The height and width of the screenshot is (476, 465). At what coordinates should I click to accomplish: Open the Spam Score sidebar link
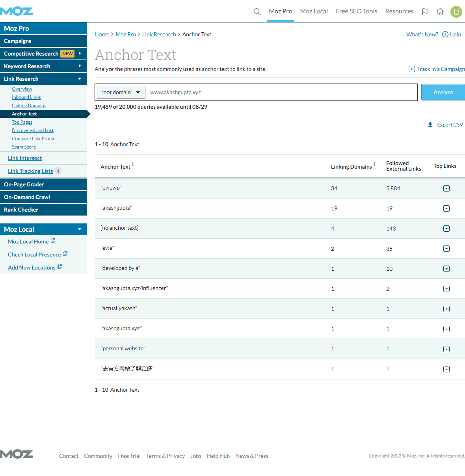click(x=24, y=147)
